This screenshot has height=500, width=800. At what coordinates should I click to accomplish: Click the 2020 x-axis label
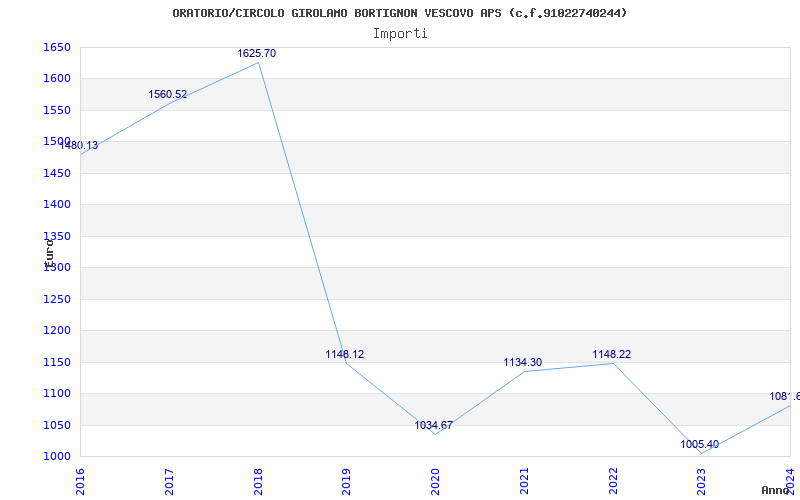pyautogui.click(x=435, y=481)
